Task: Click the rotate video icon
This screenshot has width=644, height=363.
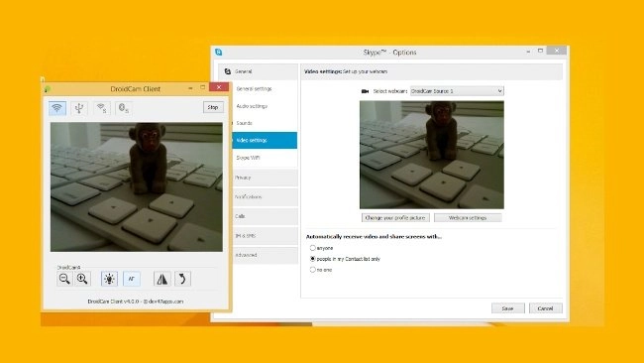Action: click(x=182, y=279)
